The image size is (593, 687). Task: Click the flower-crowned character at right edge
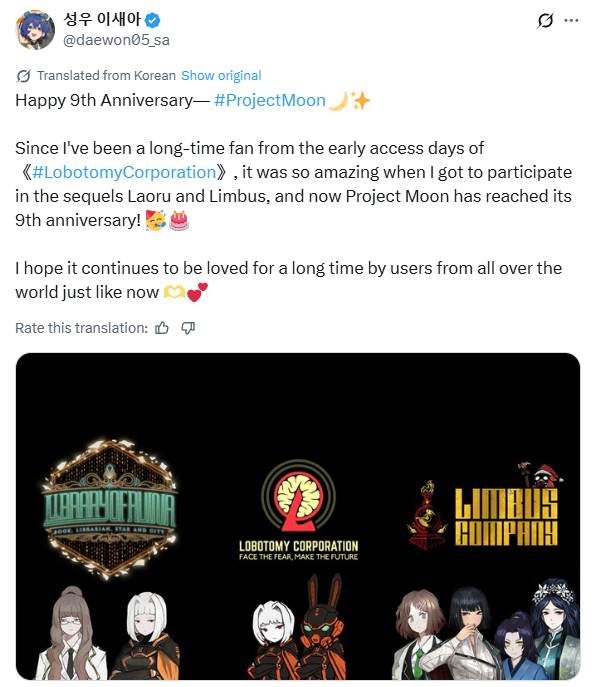pyautogui.click(x=554, y=629)
